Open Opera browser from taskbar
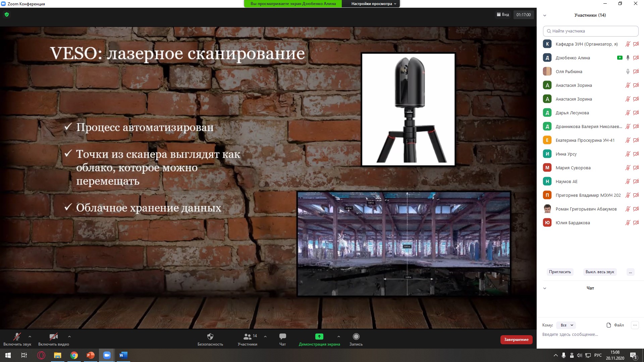This screenshot has width=644, height=362. click(x=41, y=355)
